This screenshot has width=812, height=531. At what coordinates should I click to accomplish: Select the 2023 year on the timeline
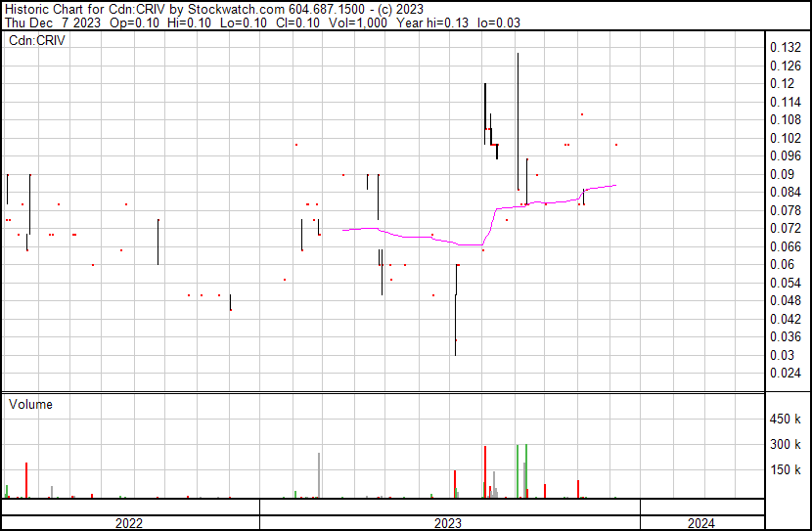coord(448,523)
